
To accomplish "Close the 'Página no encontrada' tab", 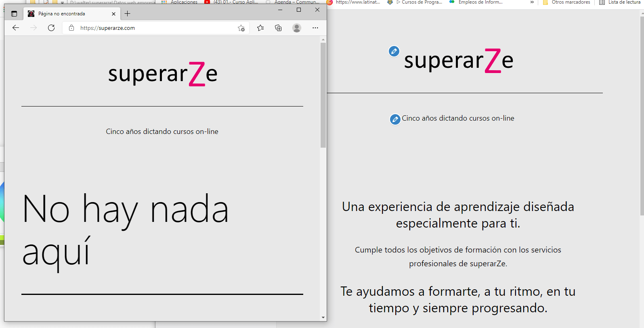I will 113,14.
